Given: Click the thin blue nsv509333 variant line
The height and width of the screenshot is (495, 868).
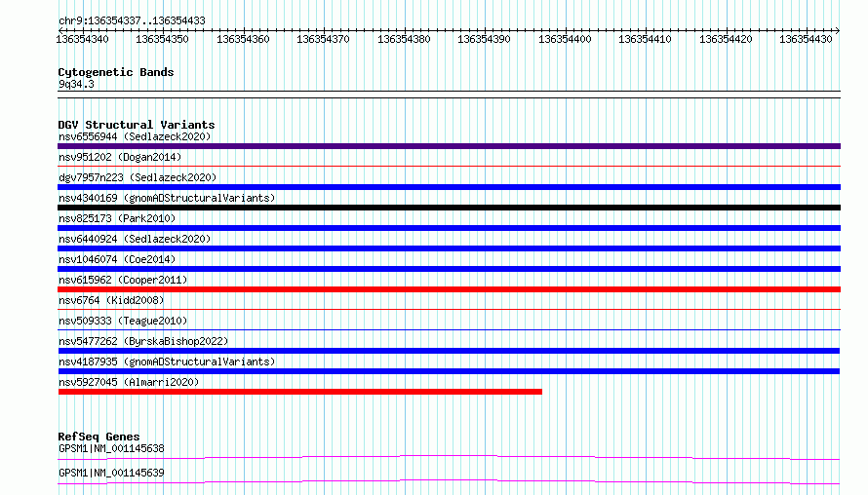Looking at the screenshot, I should click(x=449, y=329).
